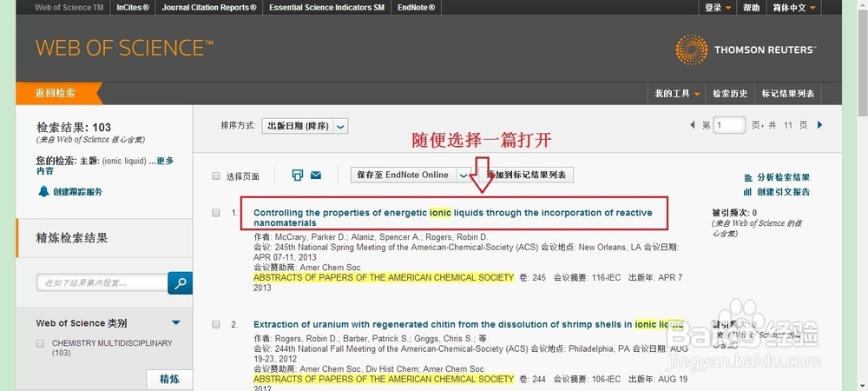
Task: Open the Journal Citation Reports tab
Action: pyautogui.click(x=209, y=8)
